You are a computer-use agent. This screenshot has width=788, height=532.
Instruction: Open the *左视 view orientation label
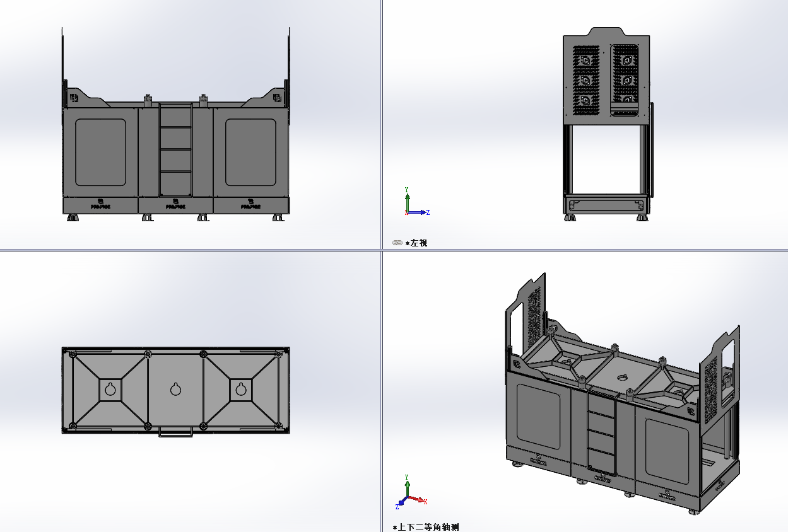(x=416, y=243)
